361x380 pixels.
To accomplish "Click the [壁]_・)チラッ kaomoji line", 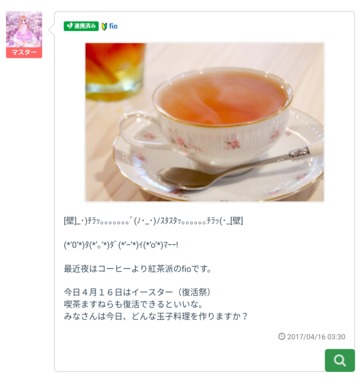I will [153, 221].
